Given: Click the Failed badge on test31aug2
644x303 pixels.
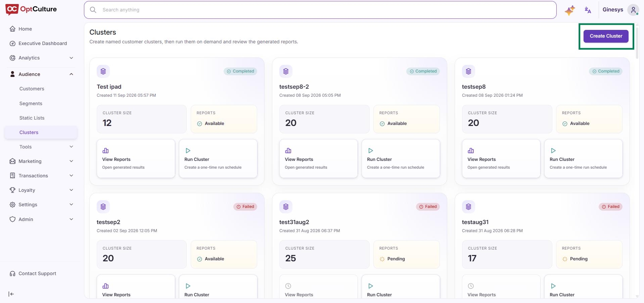Looking at the screenshot, I should point(428,207).
